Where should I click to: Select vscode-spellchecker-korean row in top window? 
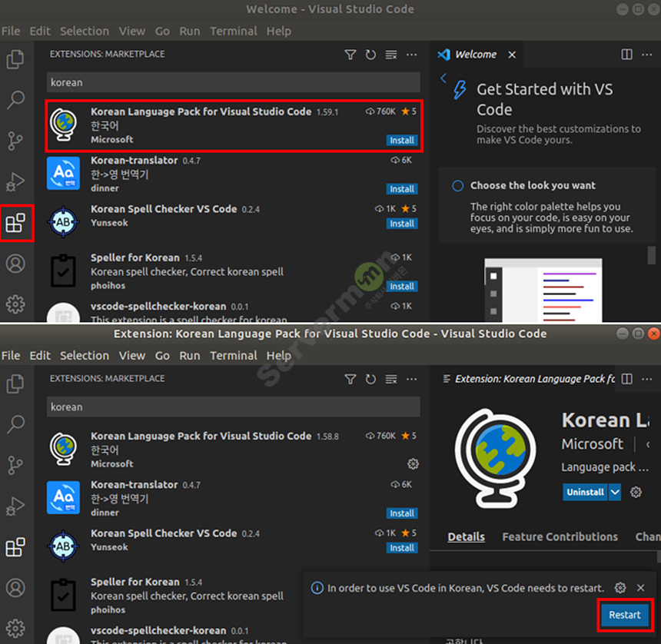[x=233, y=311]
